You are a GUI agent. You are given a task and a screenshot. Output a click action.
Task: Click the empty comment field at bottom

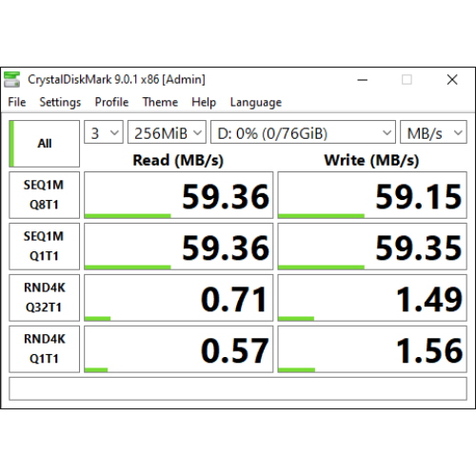pyautogui.click(x=238, y=388)
